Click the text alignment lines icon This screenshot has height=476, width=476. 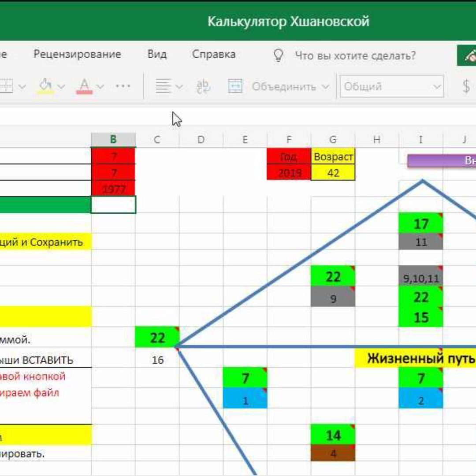point(163,86)
